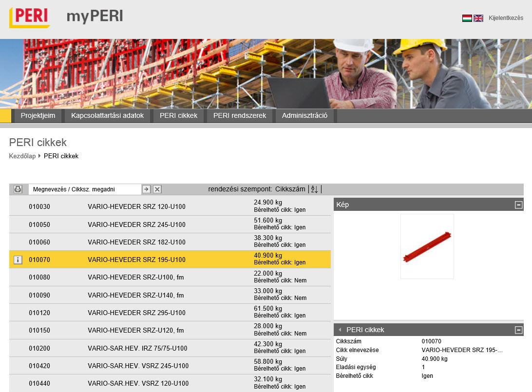The width and height of the screenshot is (532, 392).
Task: Open the info icon on row 010070
Action: pyautogui.click(x=18, y=260)
